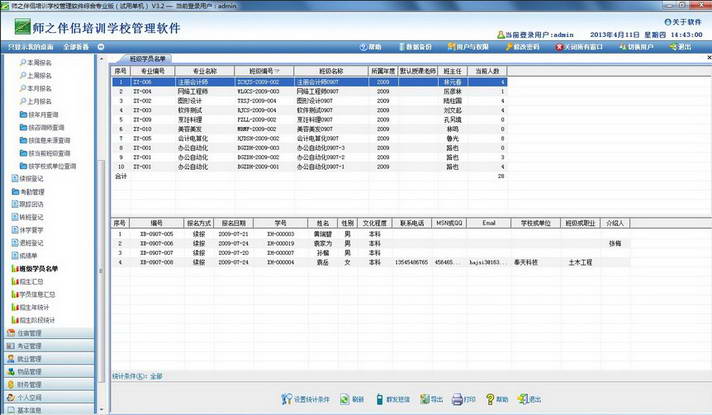Close the 班级学员名单 tab panel

[x=709, y=58]
